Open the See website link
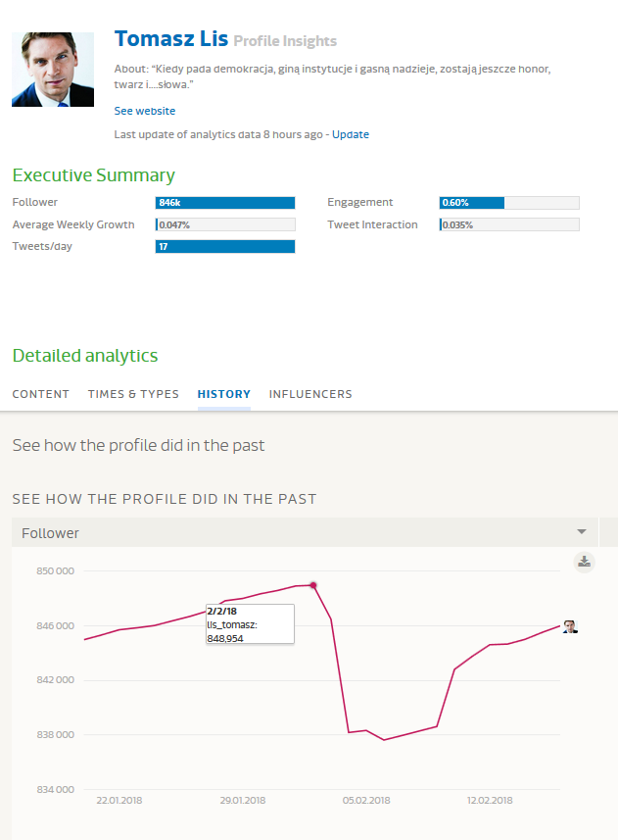Viewport: 618px width, 840px height. click(x=145, y=111)
